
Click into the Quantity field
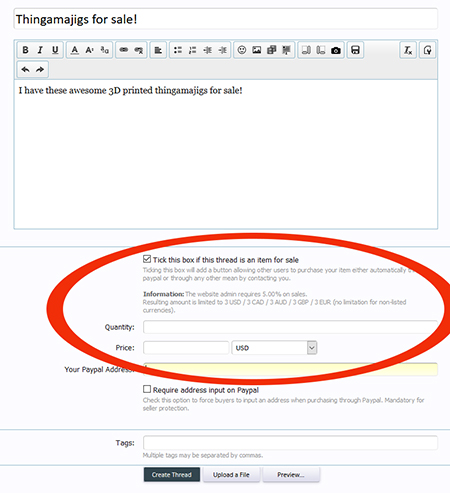click(290, 327)
